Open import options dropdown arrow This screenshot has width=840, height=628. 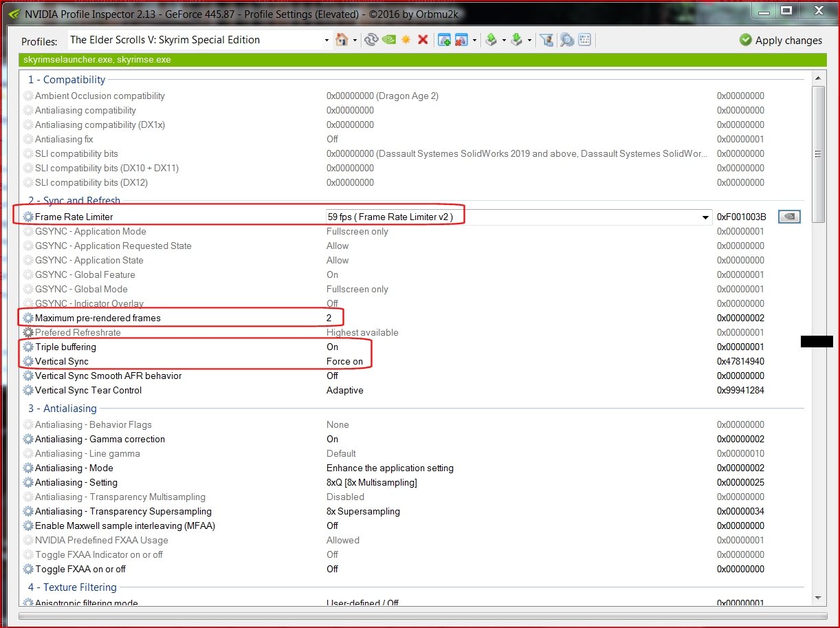530,41
